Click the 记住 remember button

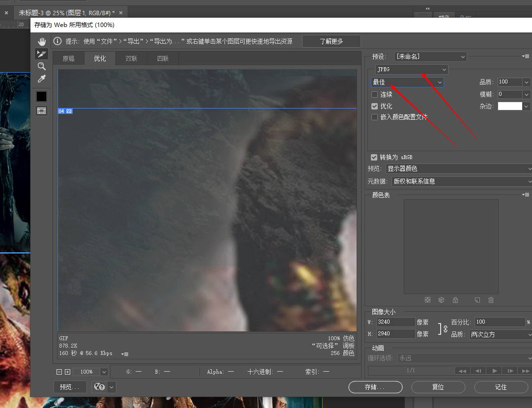[x=501, y=387]
